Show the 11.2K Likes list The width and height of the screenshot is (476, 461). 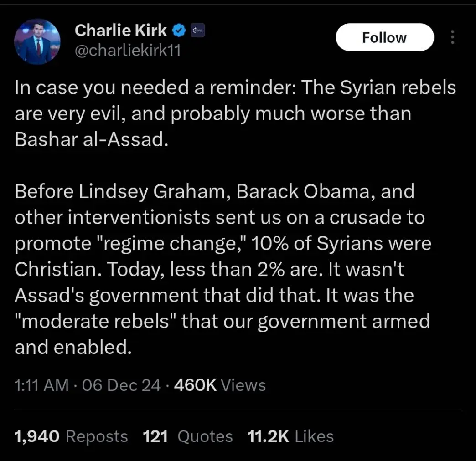pyautogui.click(x=290, y=436)
